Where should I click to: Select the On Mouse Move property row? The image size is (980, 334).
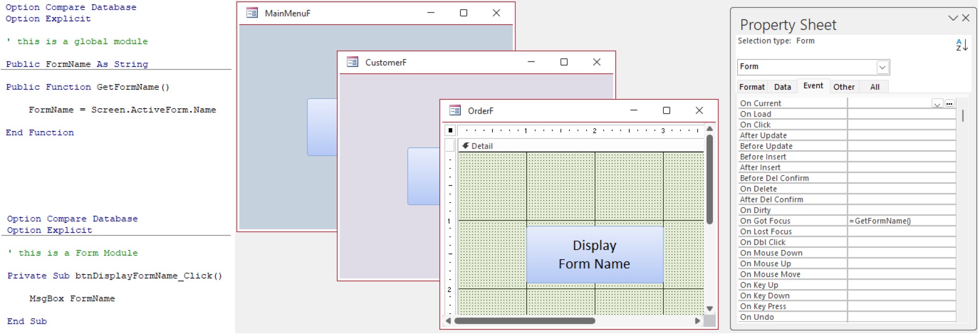coord(847,274)
